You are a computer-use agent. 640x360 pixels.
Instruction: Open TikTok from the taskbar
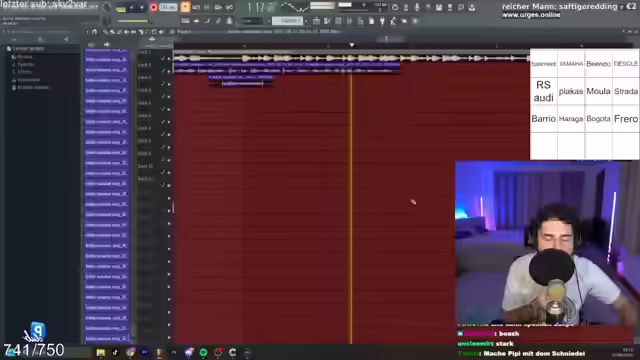pyautogui.click(x=115, y=352)
